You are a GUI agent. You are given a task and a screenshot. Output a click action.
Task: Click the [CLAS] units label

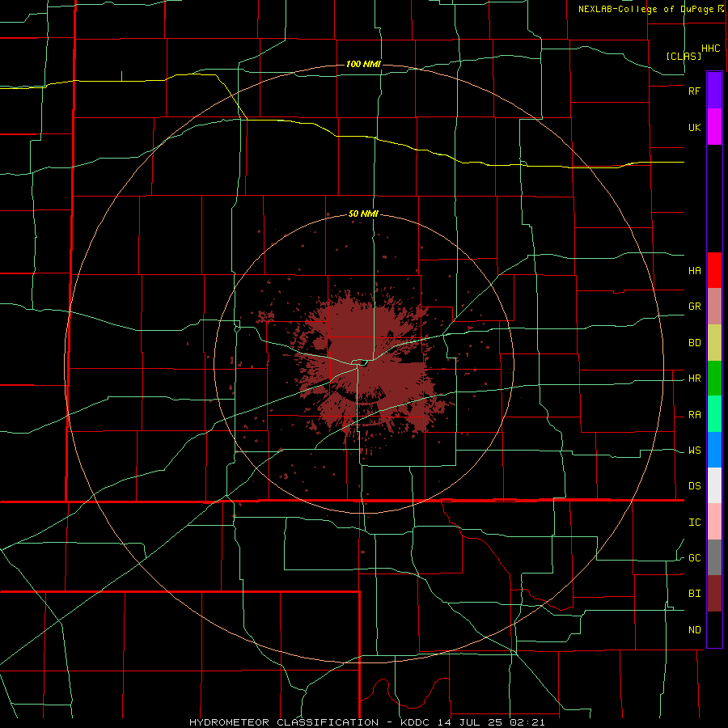pyautogui.click(x=684, y=56)
